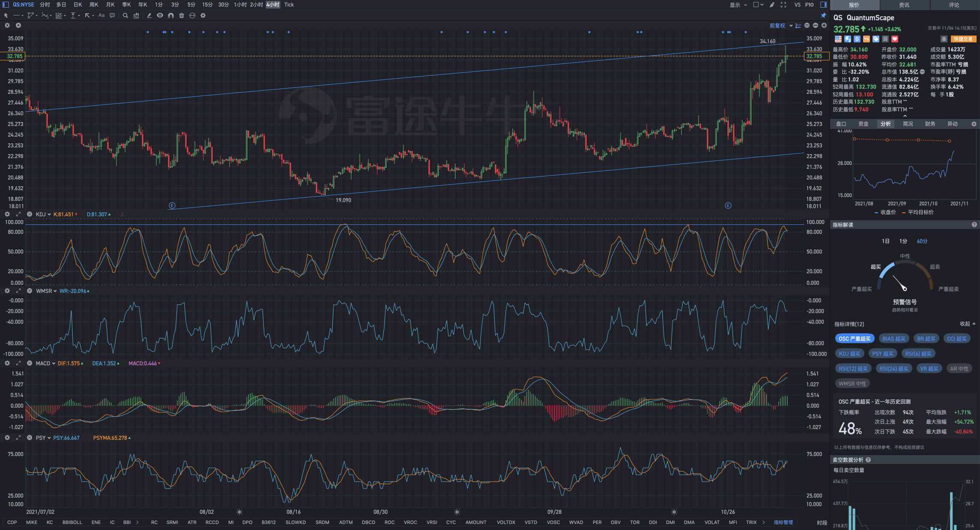Click the 08/02 sun event marker
980x530 pixels.
point(239,512)
